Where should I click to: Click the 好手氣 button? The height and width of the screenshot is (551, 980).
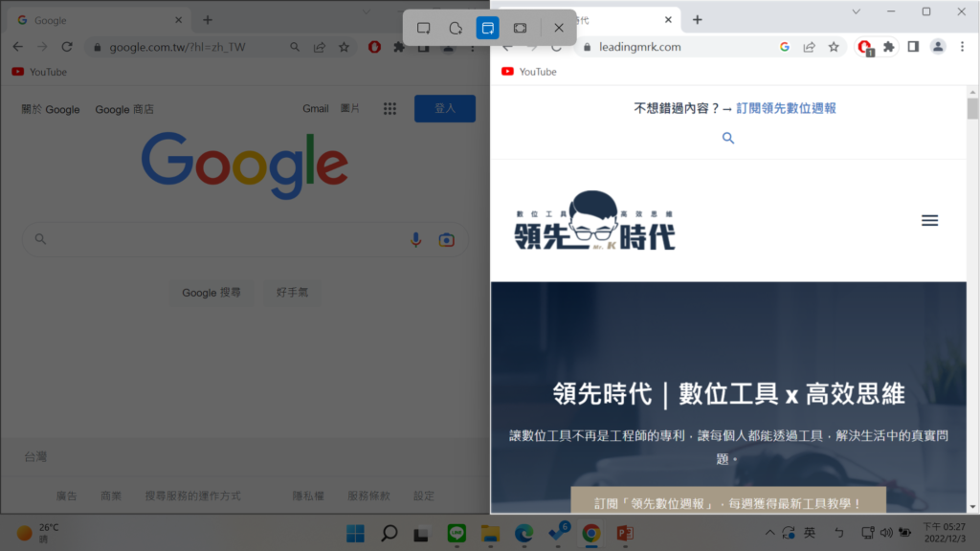[292, 293]
